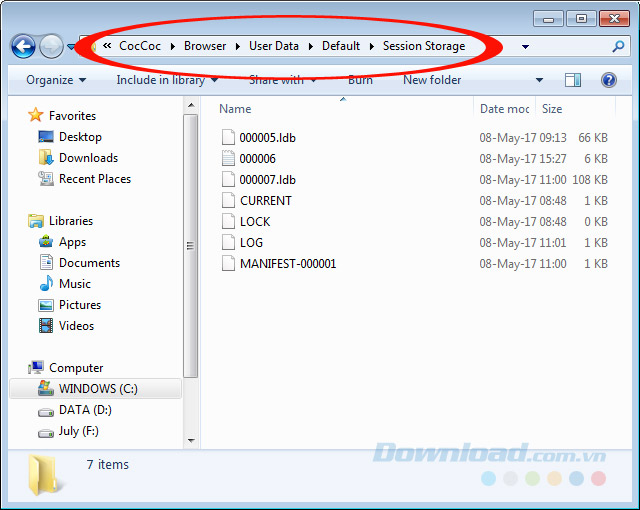The width and height of the screenshot is (640, 510).
Task: Click the text file icon of 000006
Action: point(228,158)
